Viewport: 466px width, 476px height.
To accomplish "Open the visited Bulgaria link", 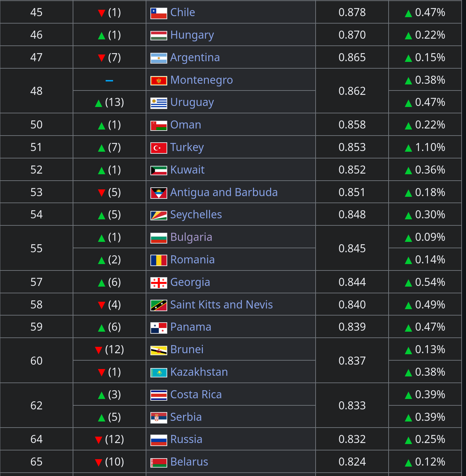I will 191,237.
